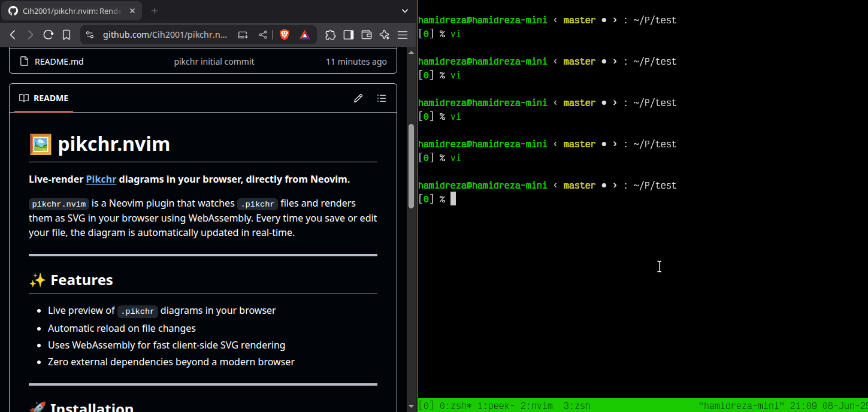The width and height of the screenshot is (868, 412).
Task: Select tmux window 1:peek in status bar
Action: click(496, 406)
